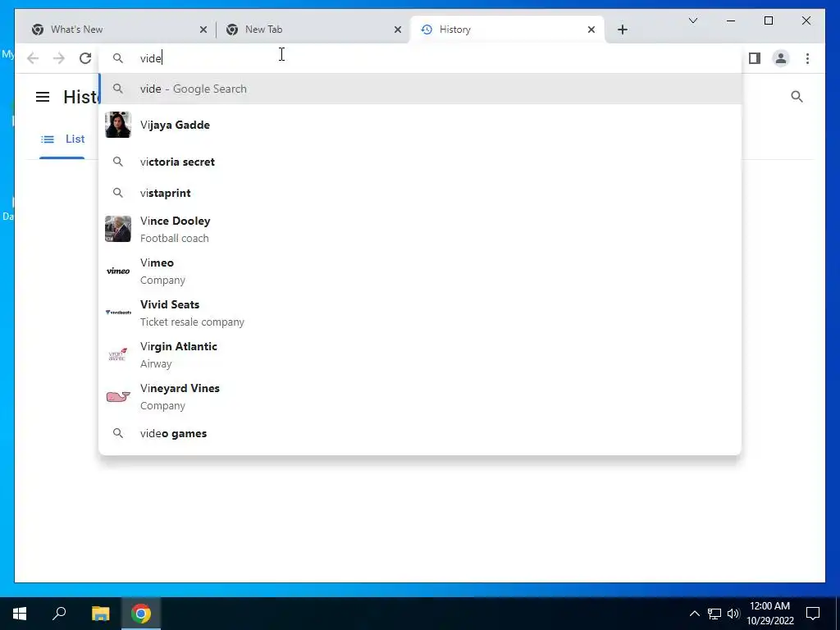Pick the 'video games' suggestion
840x630 pixels.
pos(420,433)
